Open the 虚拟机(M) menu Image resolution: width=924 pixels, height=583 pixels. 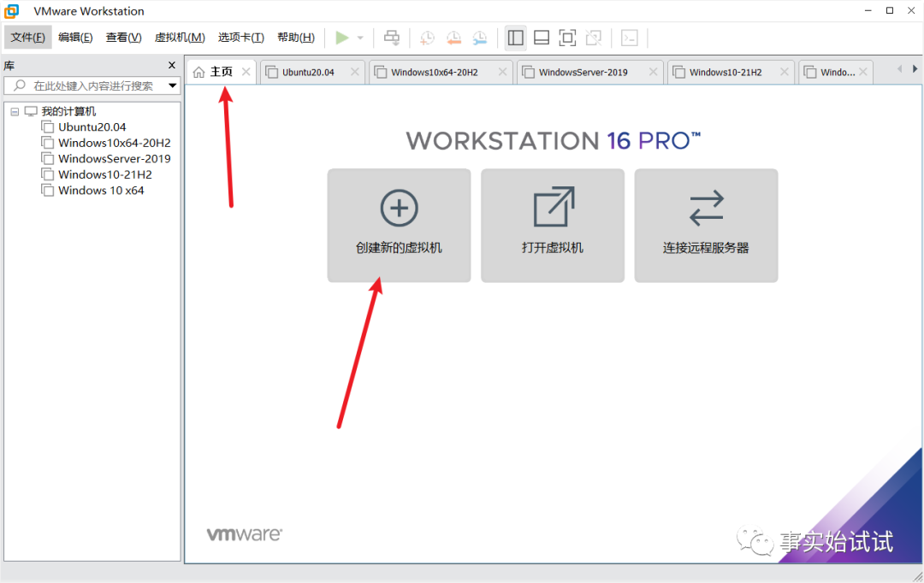pyautogui.click(x=180, y=38)
